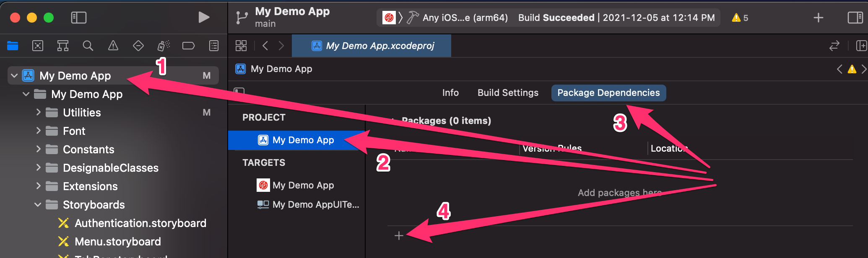Open the Source Control navigator icon
This screenshot has height=258, width=868.
(x=38, y=46)
